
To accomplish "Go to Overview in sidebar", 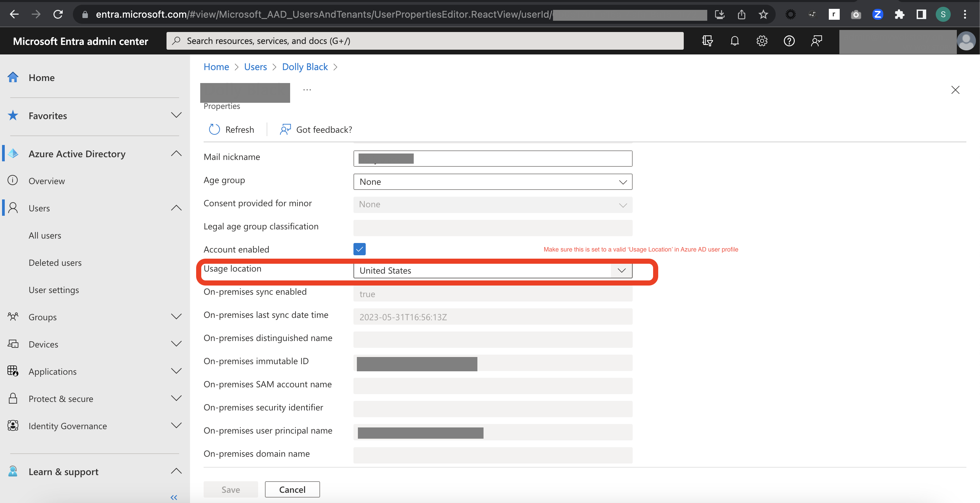I will coord(47,181).
